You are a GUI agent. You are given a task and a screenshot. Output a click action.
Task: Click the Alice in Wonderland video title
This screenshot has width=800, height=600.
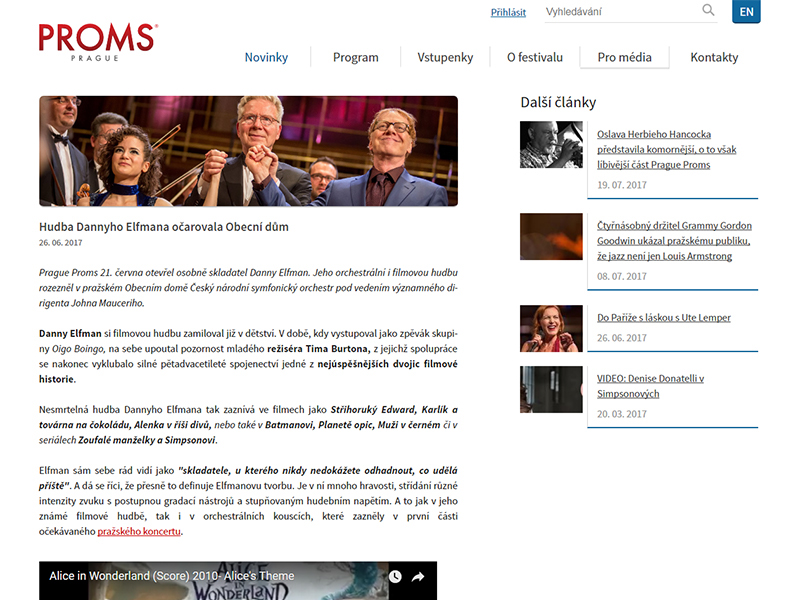[x=172, y=576]
